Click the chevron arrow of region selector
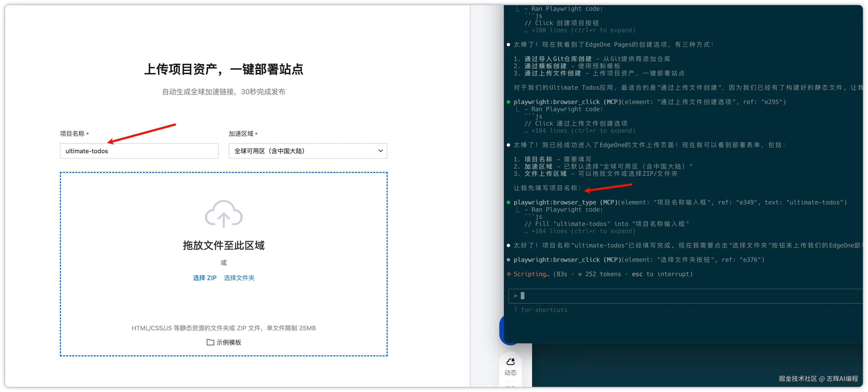 [x=380, y=151]
